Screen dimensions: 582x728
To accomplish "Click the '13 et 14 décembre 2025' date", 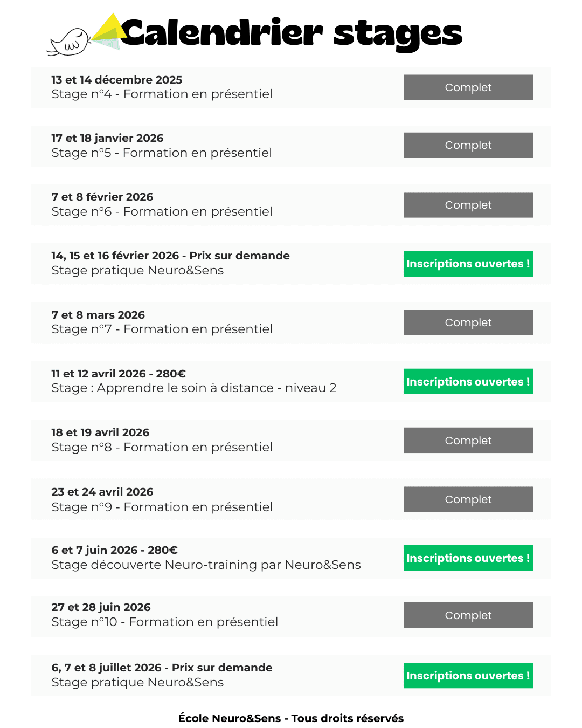I will point(117,80).
